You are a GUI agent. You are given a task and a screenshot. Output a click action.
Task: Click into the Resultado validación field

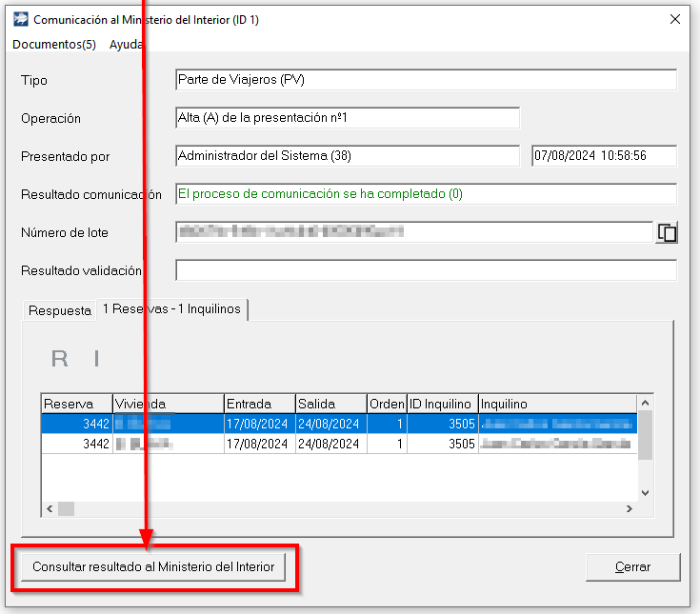click(426, 270)
